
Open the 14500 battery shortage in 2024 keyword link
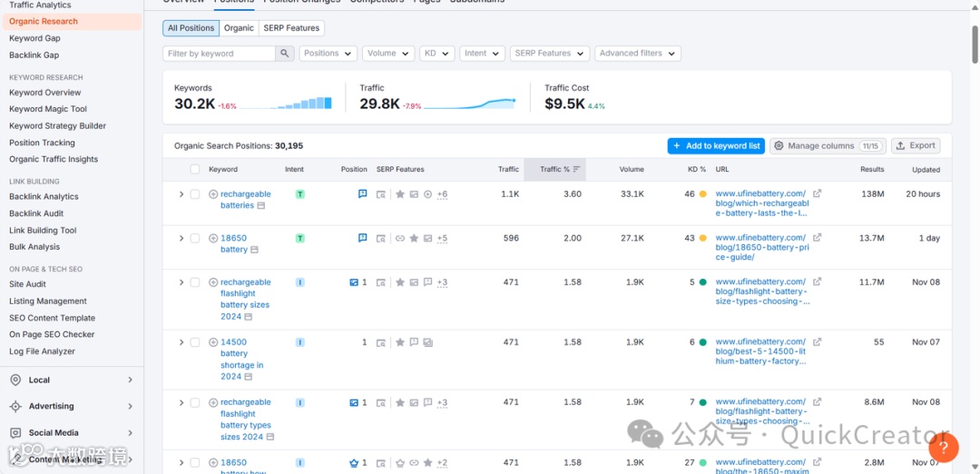click(241, 360)
